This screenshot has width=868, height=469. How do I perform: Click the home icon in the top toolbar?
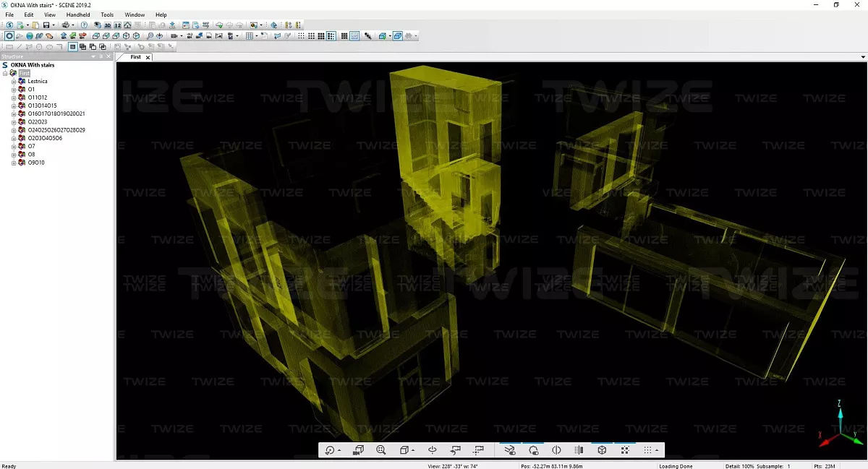127,25
